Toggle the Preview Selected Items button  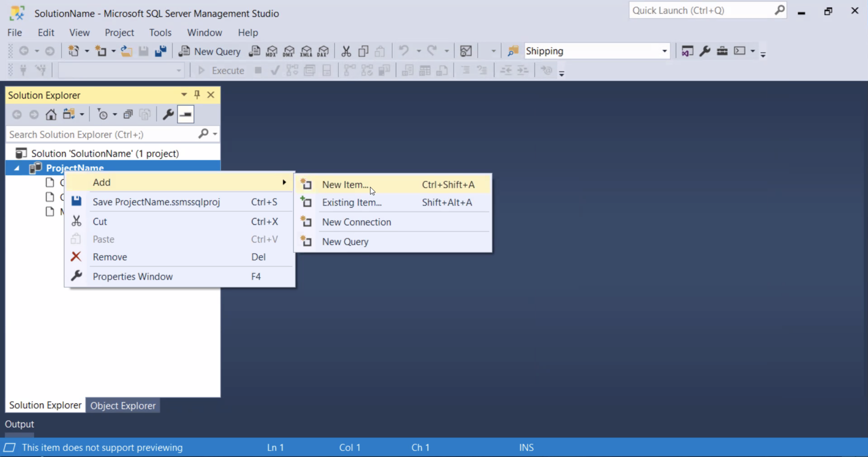186,115
